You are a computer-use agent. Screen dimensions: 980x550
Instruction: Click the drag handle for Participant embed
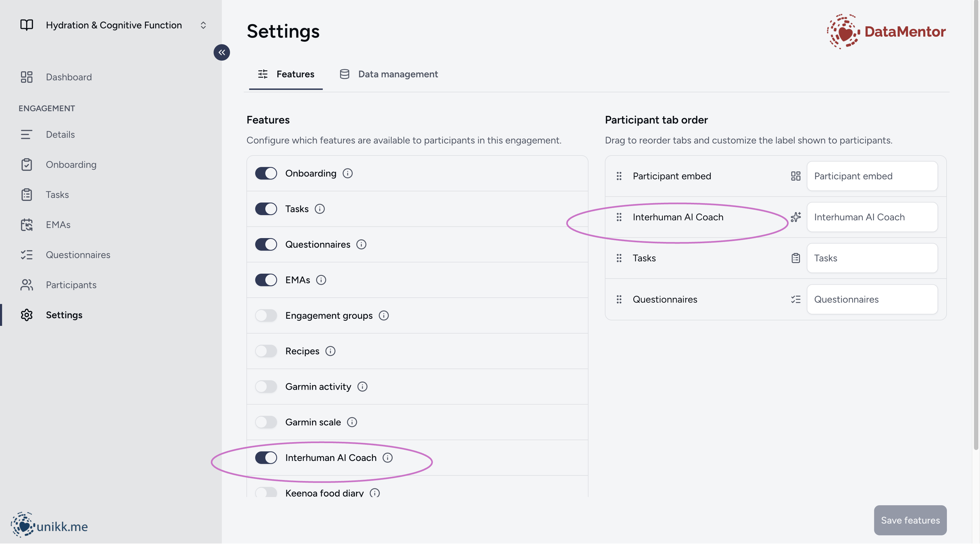point(619,176)
